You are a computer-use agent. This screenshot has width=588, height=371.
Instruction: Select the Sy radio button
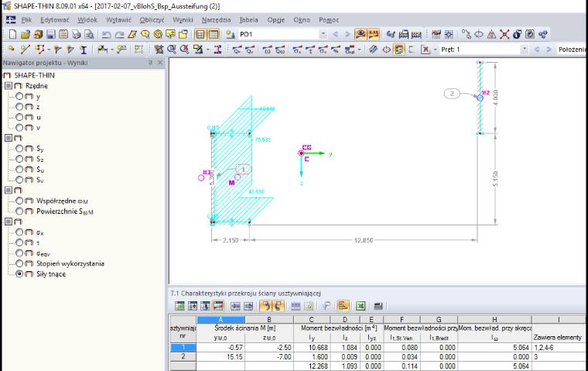pyautogui.click(x=19, y=149)
